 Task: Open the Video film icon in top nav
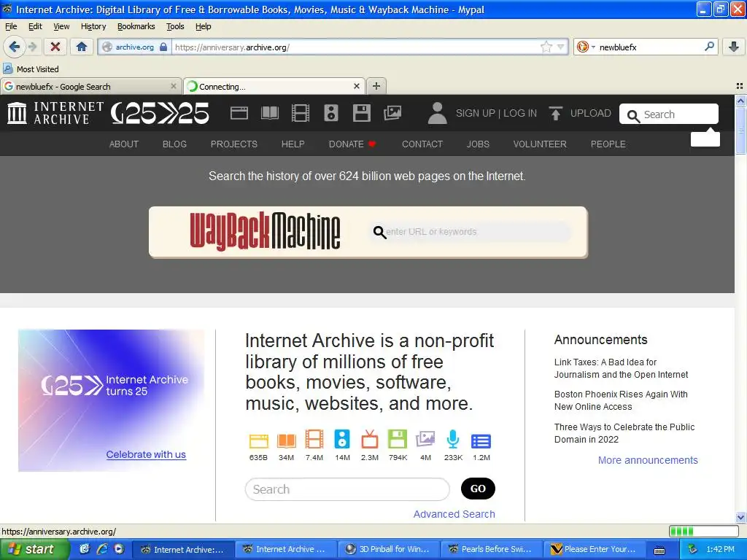point(301,113)
